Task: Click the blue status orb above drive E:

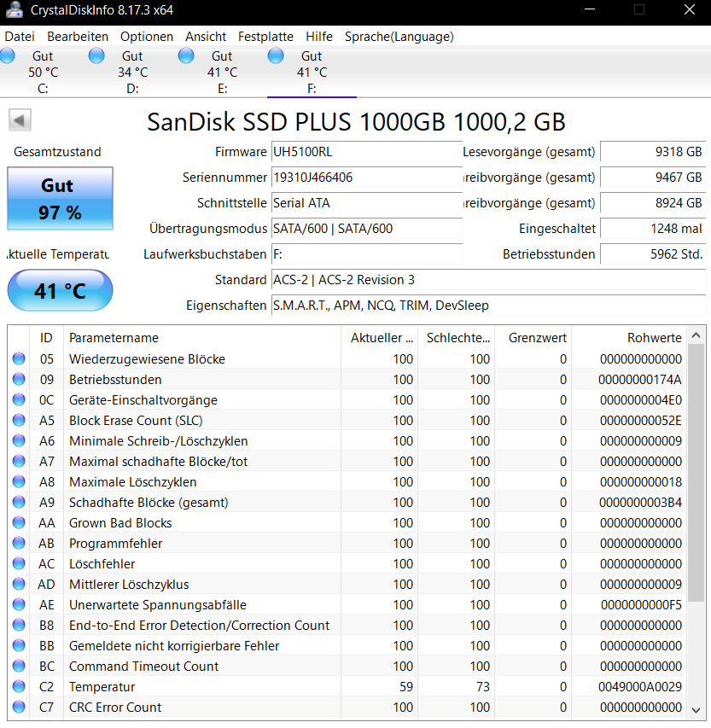Action: 186,55
